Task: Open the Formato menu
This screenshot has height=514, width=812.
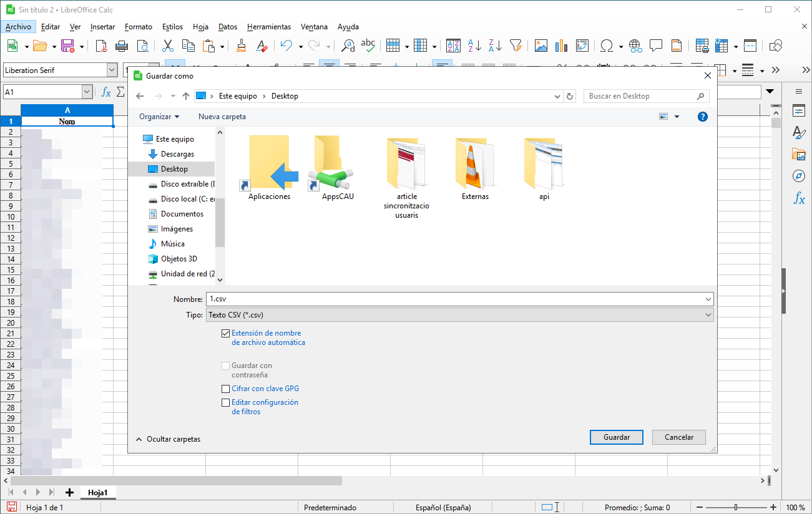Action: coord(139,27)
